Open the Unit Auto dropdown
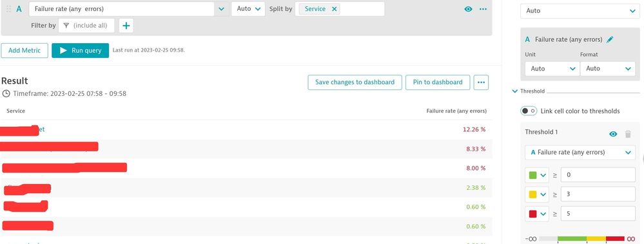This screenshot has height=244, width=644. [552, 68]
